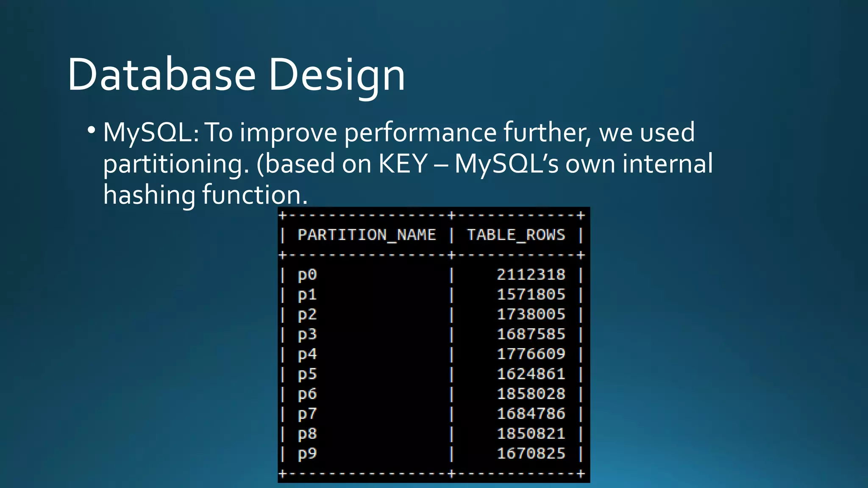The width and height of the screenshot is (868, 488).
Task: Click row count 2112318
Action: pos(531,274)
